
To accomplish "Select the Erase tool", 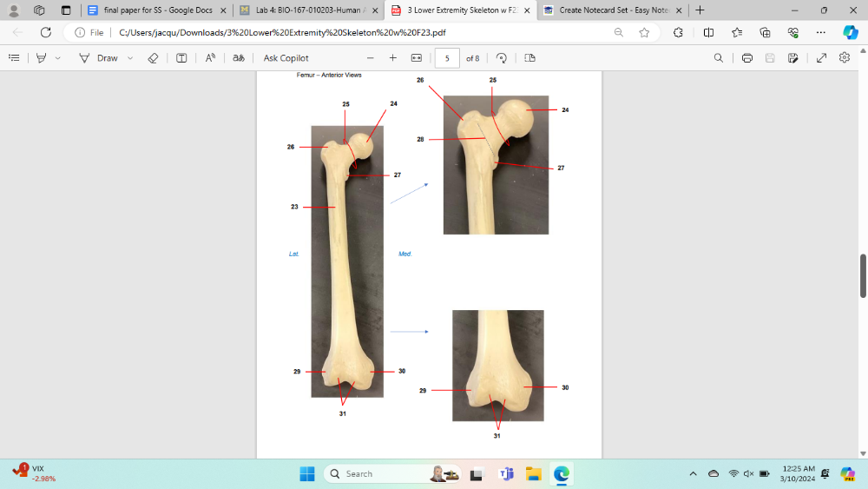I will pos(153,58).
